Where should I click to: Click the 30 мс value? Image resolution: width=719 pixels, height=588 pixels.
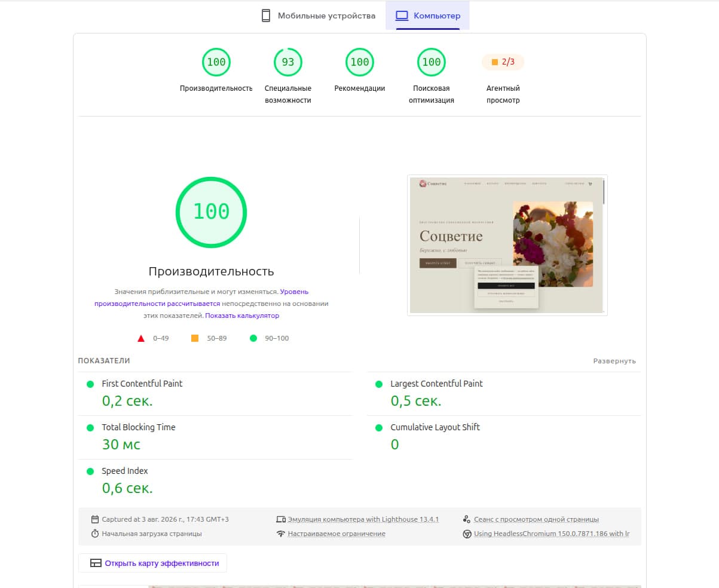[121, 445]
